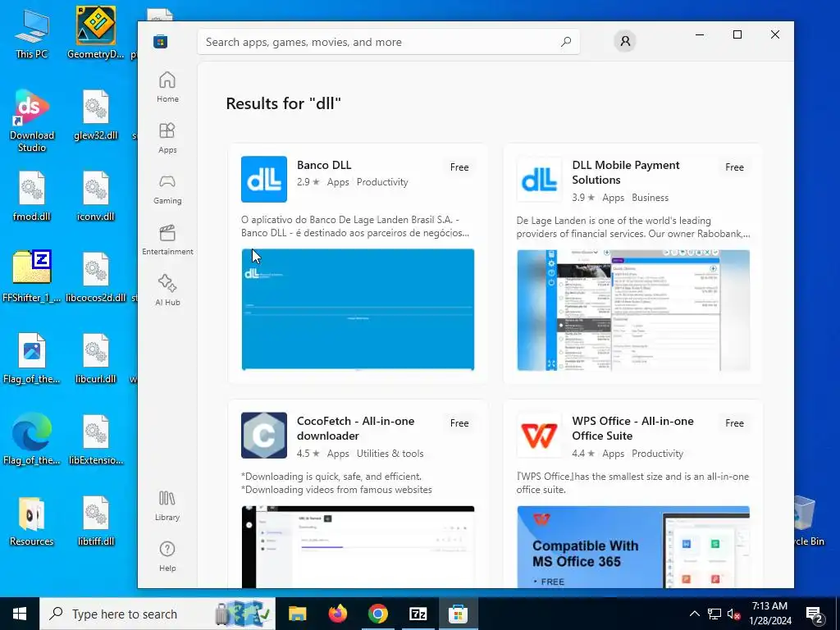
Task: Select the iconv.dll file on desktop
Action: coord(96,197)
